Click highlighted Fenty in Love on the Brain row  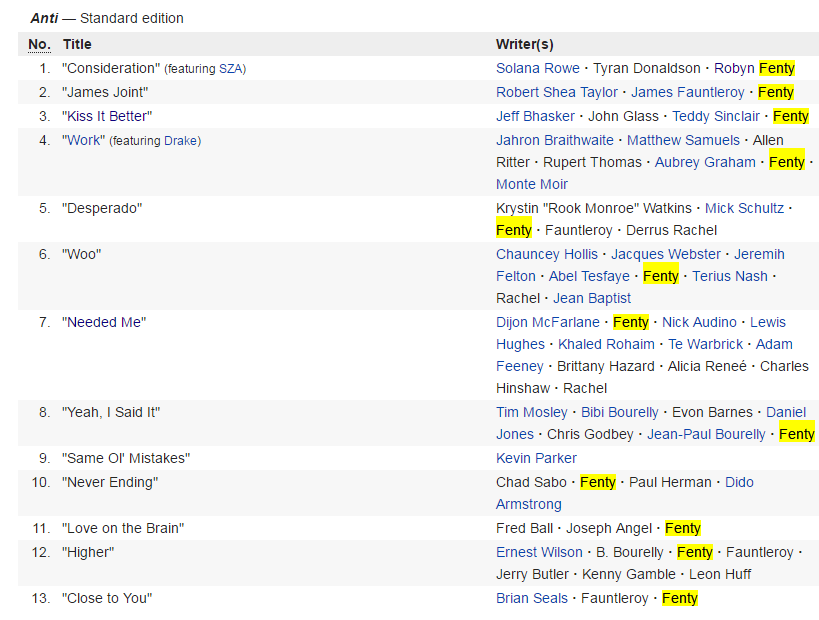(683, 529)
